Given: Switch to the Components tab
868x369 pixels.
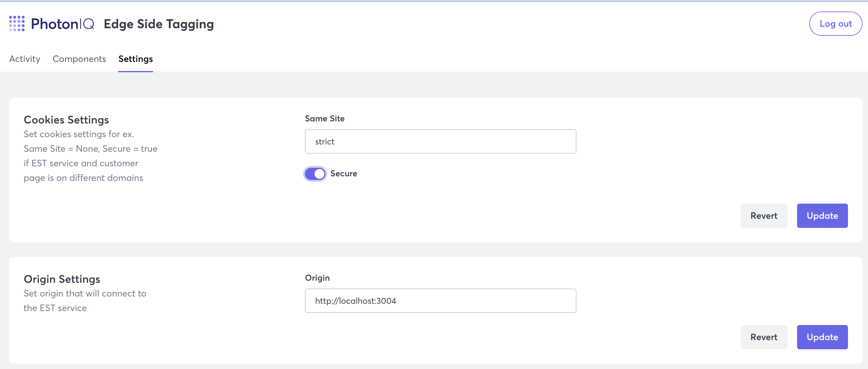Looking at the screenshot, I should [x=79, y=59].
